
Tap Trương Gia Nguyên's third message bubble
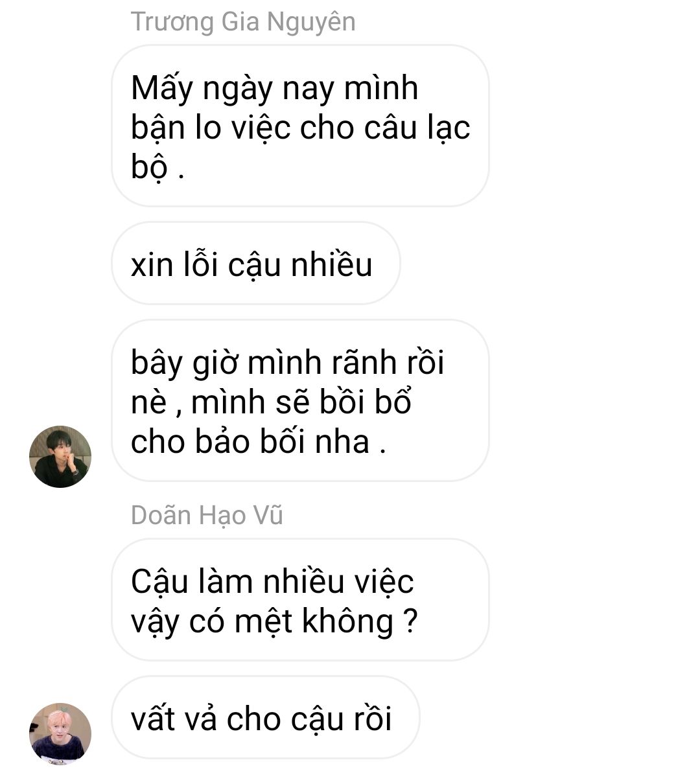(x=301, y=400)
